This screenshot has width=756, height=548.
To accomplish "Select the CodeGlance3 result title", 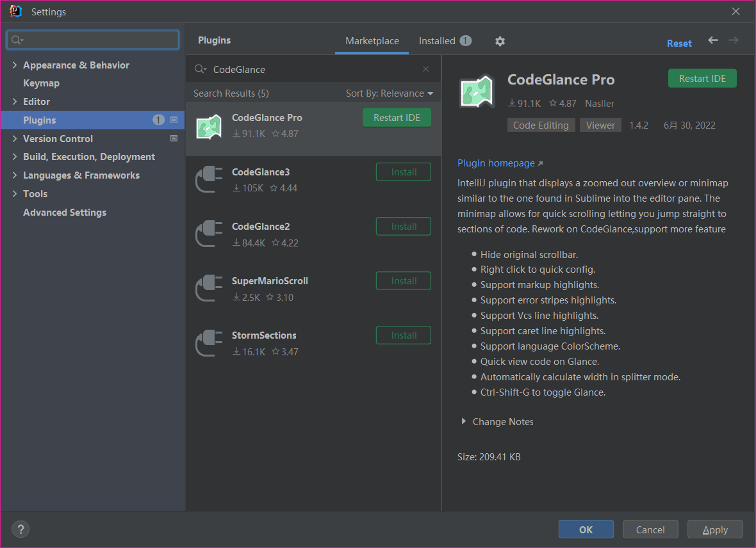I will [261, 172].
